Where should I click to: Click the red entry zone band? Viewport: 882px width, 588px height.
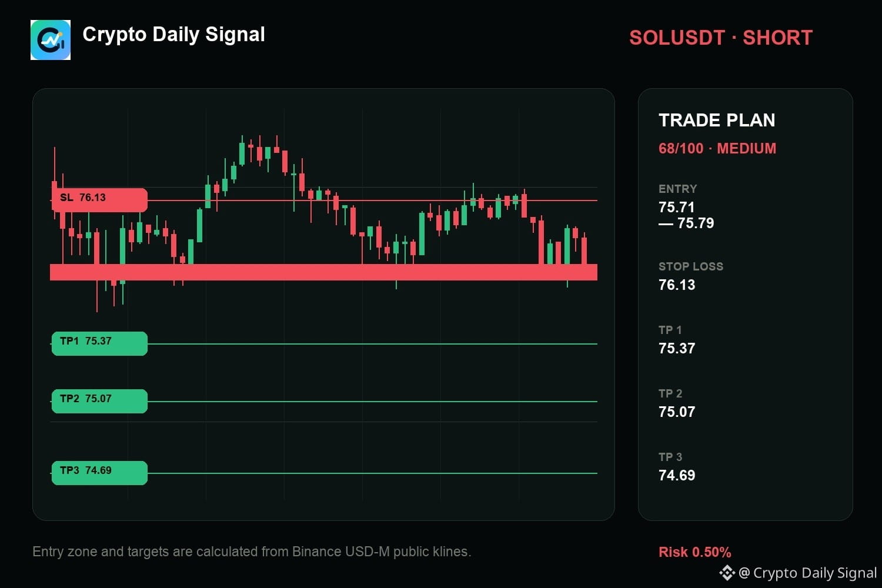[323, 272]
